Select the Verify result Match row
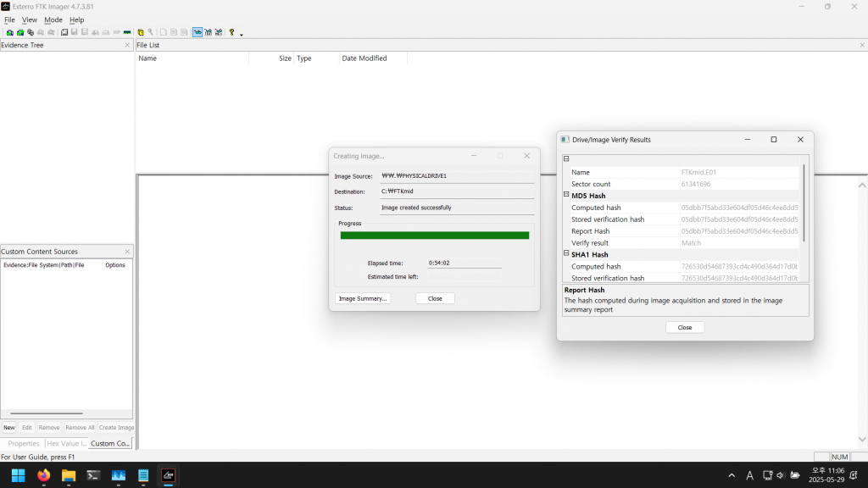Viewport: 868px width, 488px height. pos(684,243)
